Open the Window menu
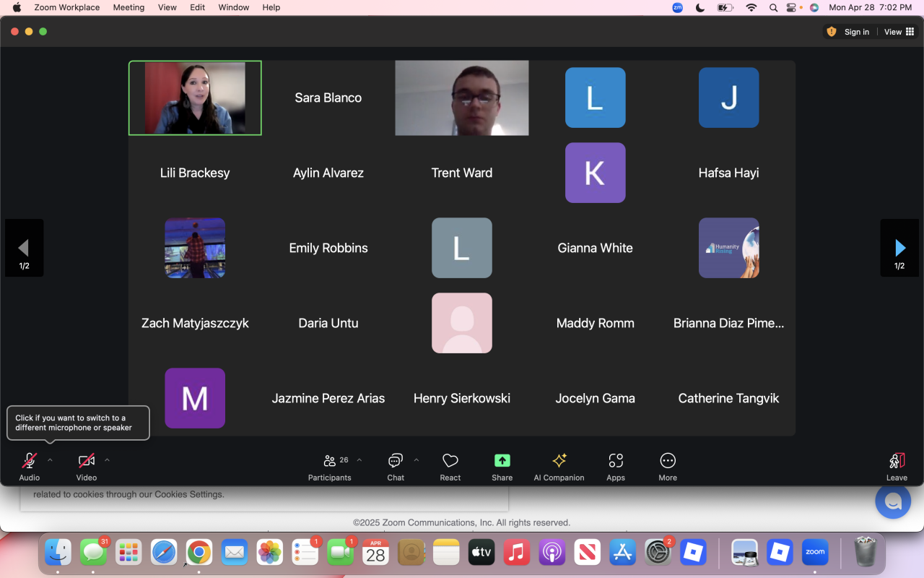Image resolution: width=924 pixels, height=578 pixels. [x=234, y=7]
